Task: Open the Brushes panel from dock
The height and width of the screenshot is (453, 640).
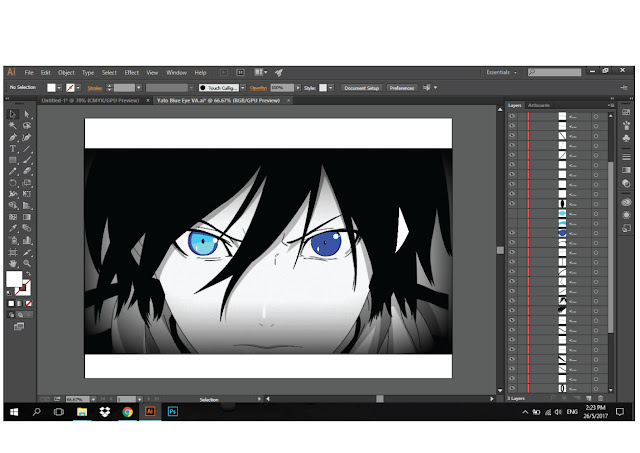Action: click(x=627, y=125)
